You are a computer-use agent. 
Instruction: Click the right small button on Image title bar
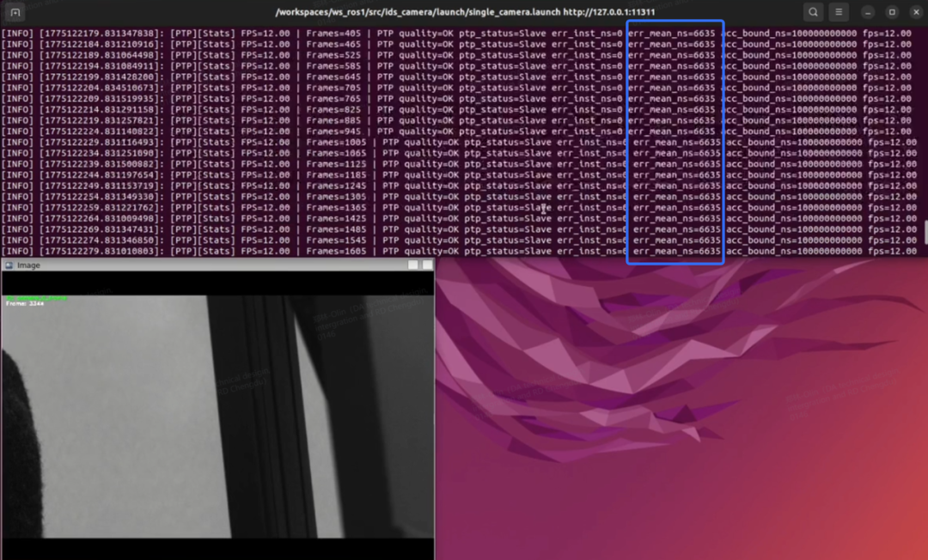point(427,265)
